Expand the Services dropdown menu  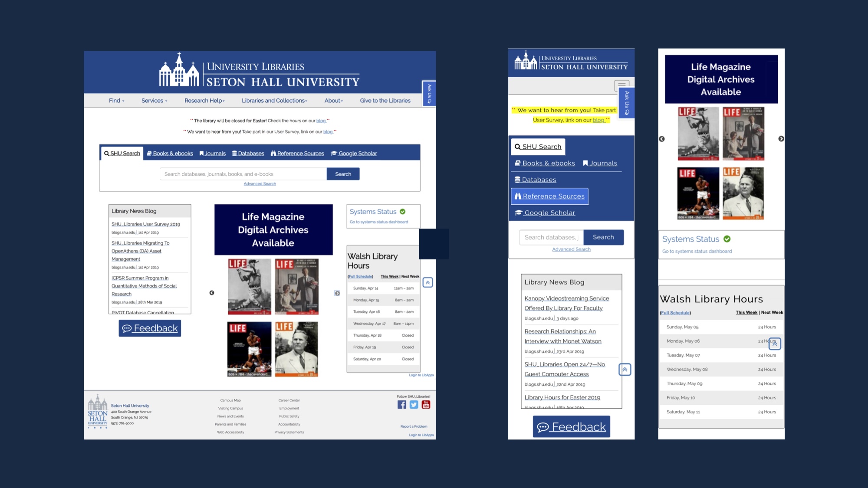tap(154, 101)
